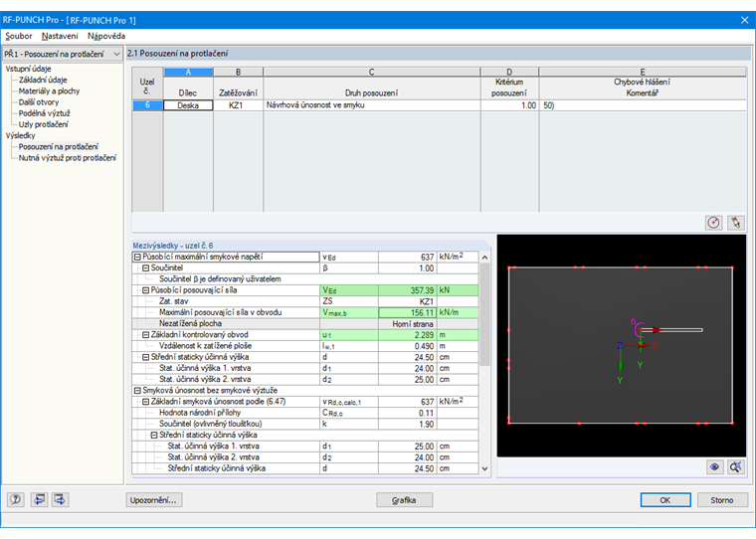The height and width of the screenshot is (539, 756).
Task: Collapse the Součinitel β row
Action: [145, 269]
